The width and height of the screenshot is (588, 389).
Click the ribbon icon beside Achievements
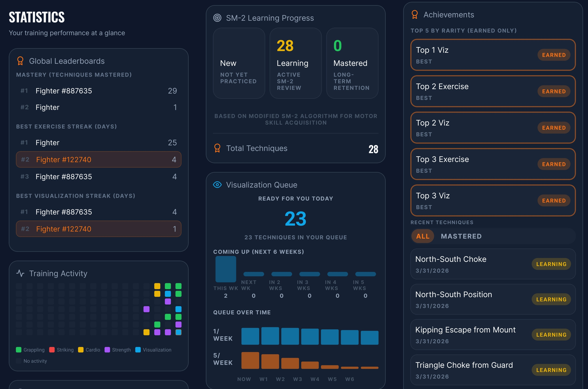tap(414, 15)
